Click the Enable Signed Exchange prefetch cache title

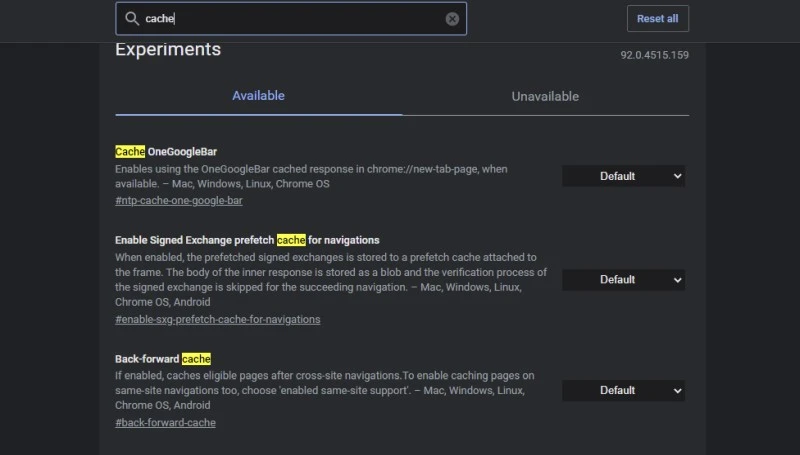click(x=247, y=240)
